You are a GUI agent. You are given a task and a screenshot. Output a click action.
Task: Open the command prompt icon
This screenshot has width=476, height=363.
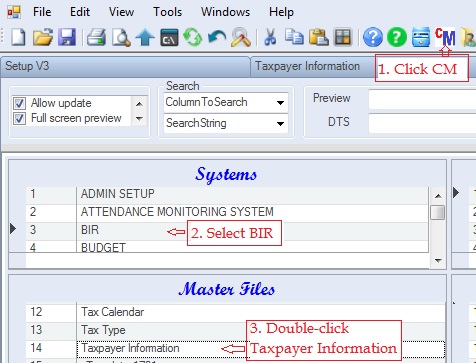tap(169, 37)
